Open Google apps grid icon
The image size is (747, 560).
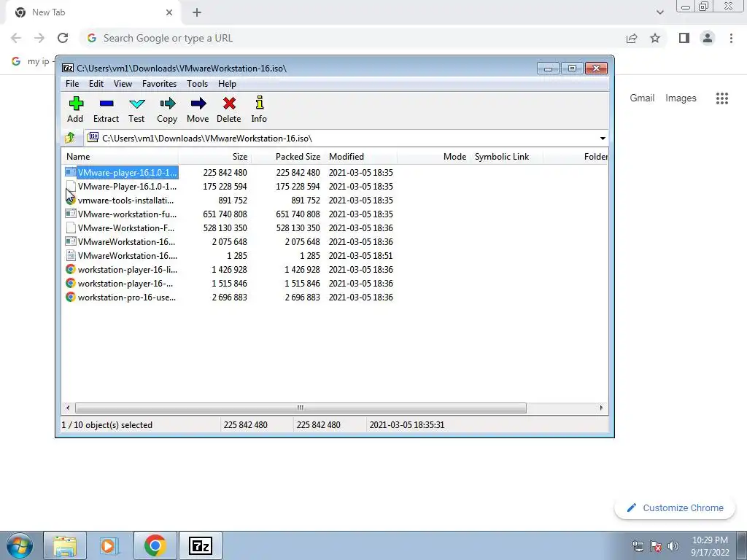[722, 98]
